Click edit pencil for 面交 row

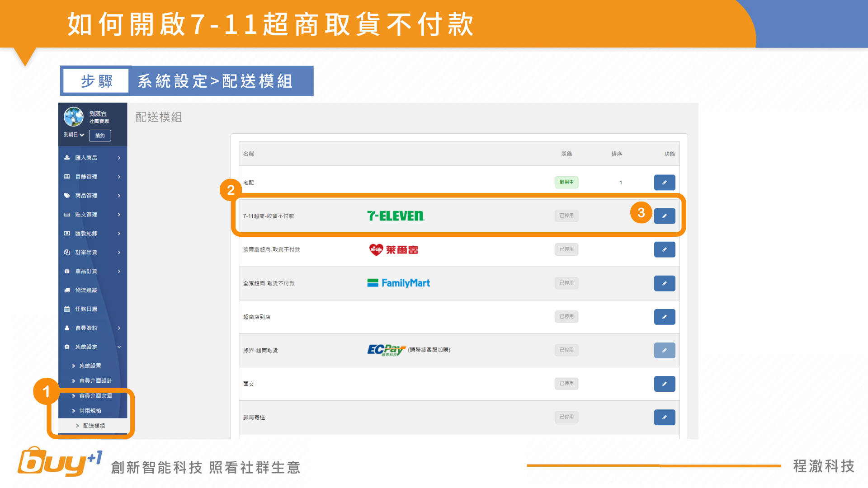(664, 384)
